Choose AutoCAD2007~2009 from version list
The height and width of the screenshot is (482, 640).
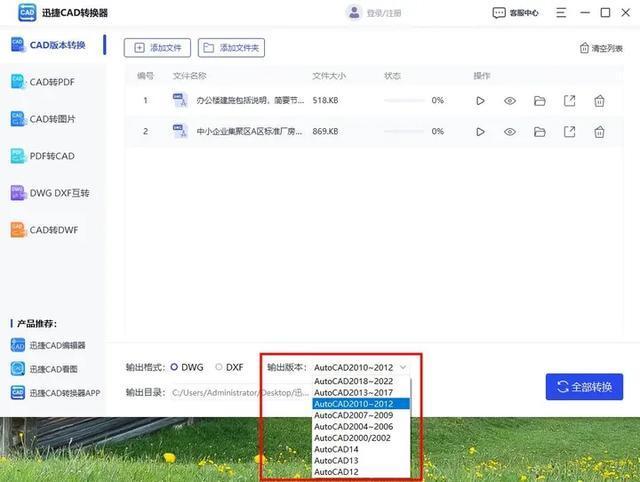361,415
